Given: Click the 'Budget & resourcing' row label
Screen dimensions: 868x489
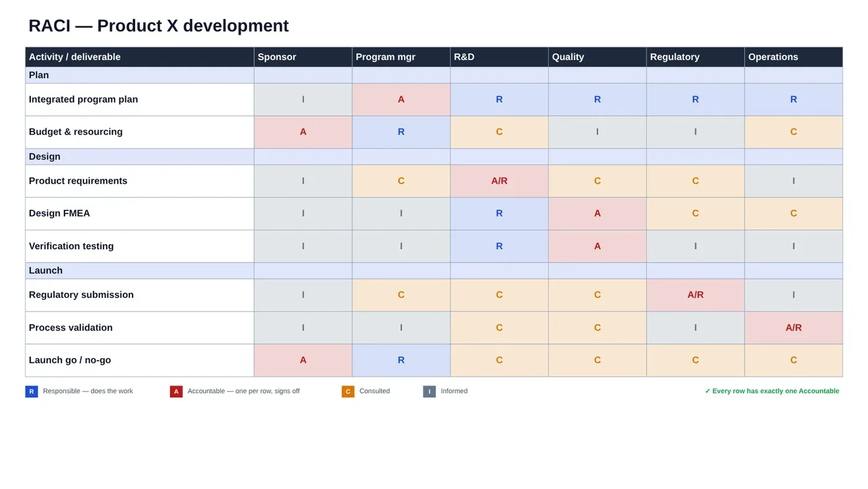Looking at the screenshot, I should point(139,132).
